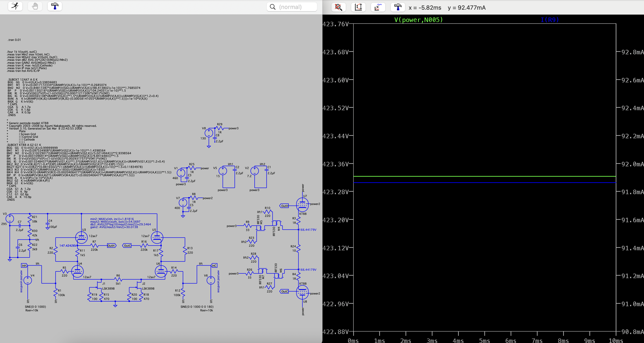Click the V3 voltage source symbol
This screenshot has height=343, width=644.
(10, 219)
